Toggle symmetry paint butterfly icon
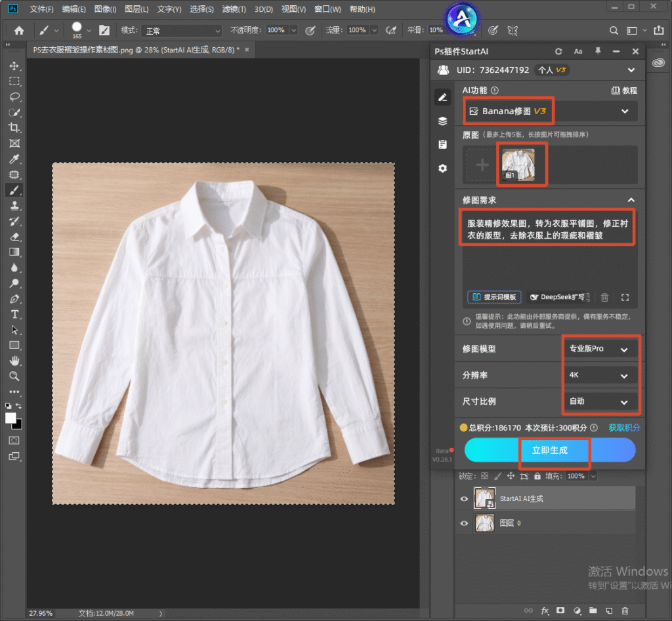 [x=512, y=30]
